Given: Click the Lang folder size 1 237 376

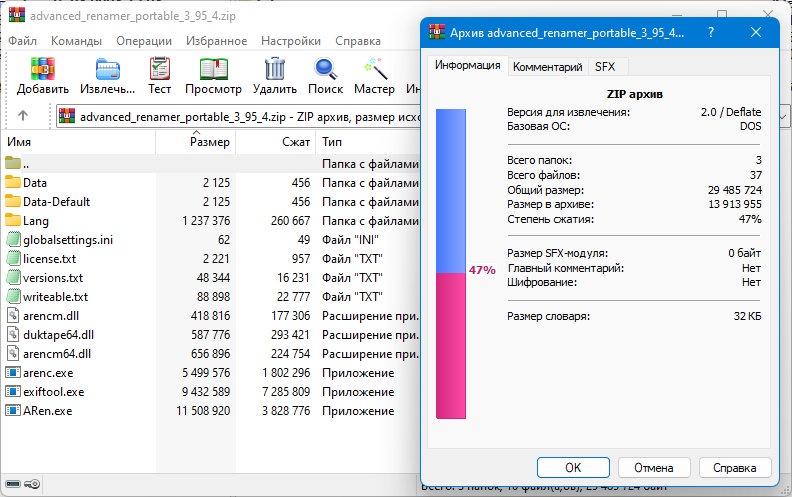Looking at the screenshot, I should coord(206,220).
